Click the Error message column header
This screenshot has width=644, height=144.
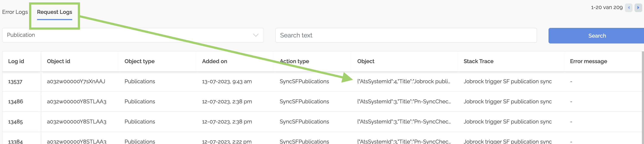pos(588,61)
